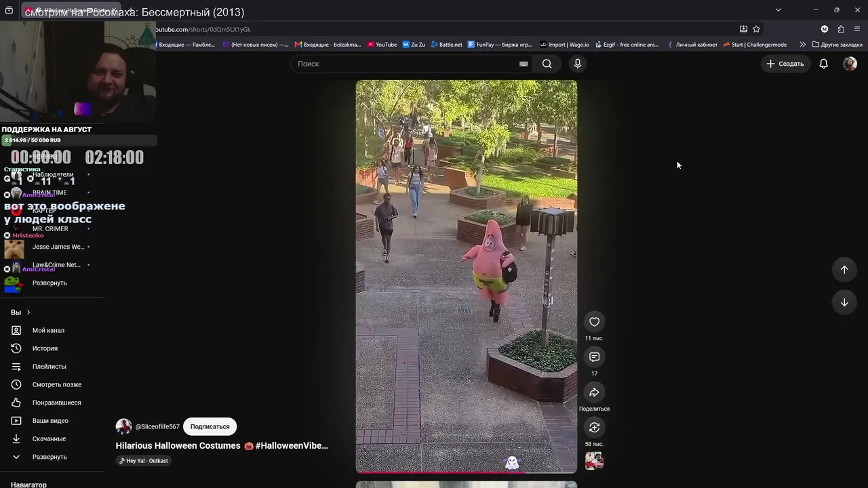Like the Halloween costumes short
The image size is (868, 488).
[594, 322]
